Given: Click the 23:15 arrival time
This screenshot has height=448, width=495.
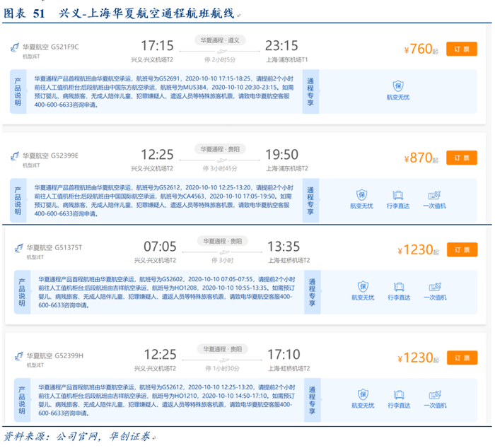Looking at the screenshot, I should 281,46.
